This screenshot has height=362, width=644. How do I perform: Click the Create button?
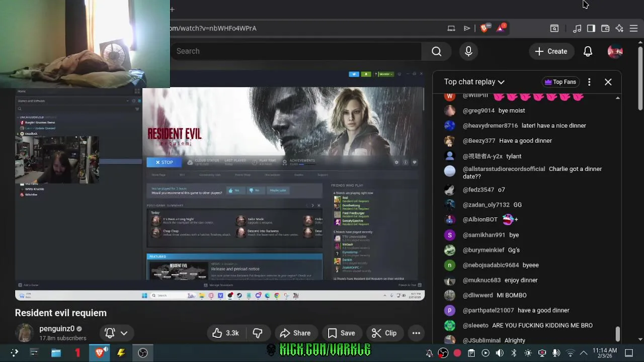(551, 51)
